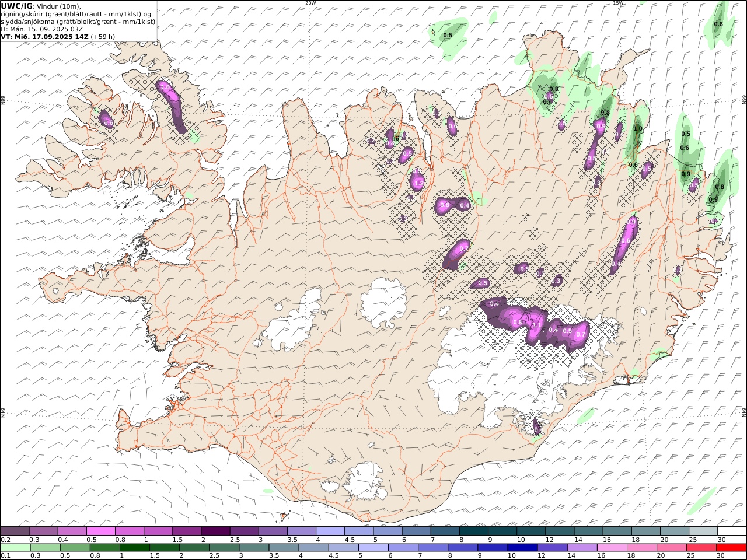Click the '15W' longitude label

(x=617, y=3)
